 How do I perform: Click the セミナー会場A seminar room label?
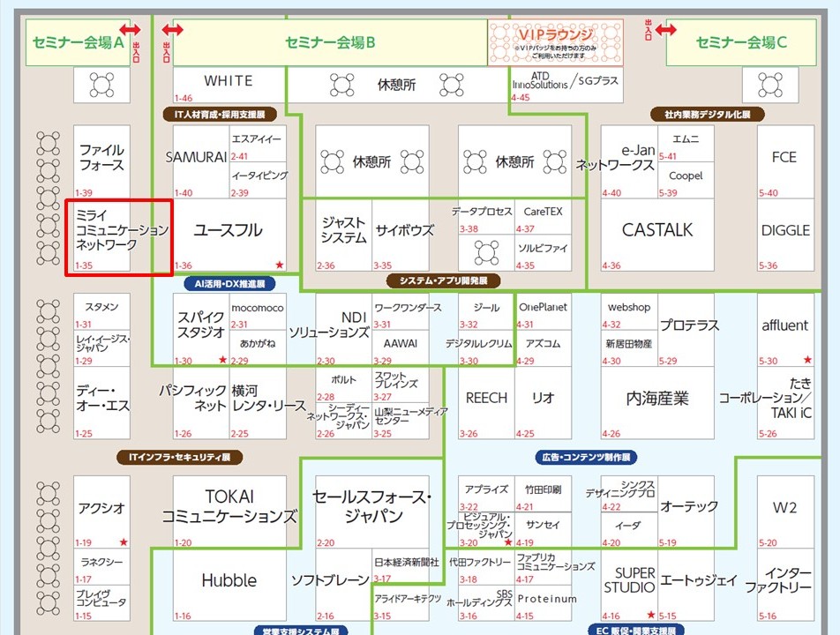tap(79, 43)
